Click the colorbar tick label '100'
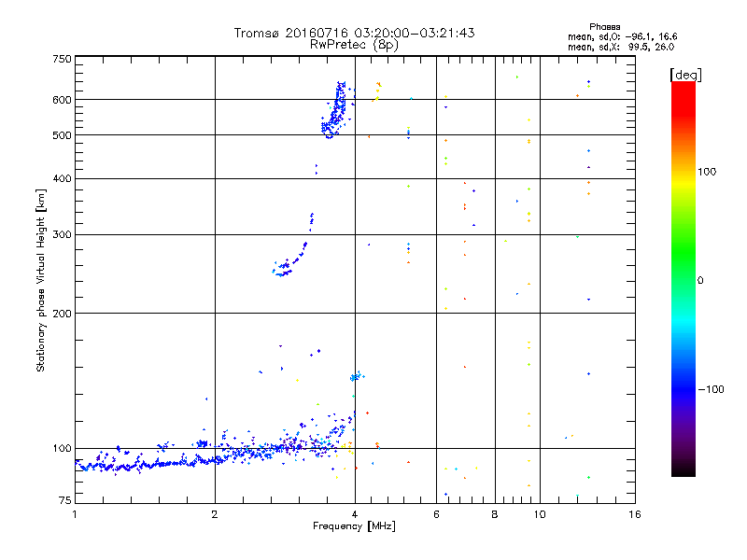This screenshot has width=747, height=560. coord(707,172)
